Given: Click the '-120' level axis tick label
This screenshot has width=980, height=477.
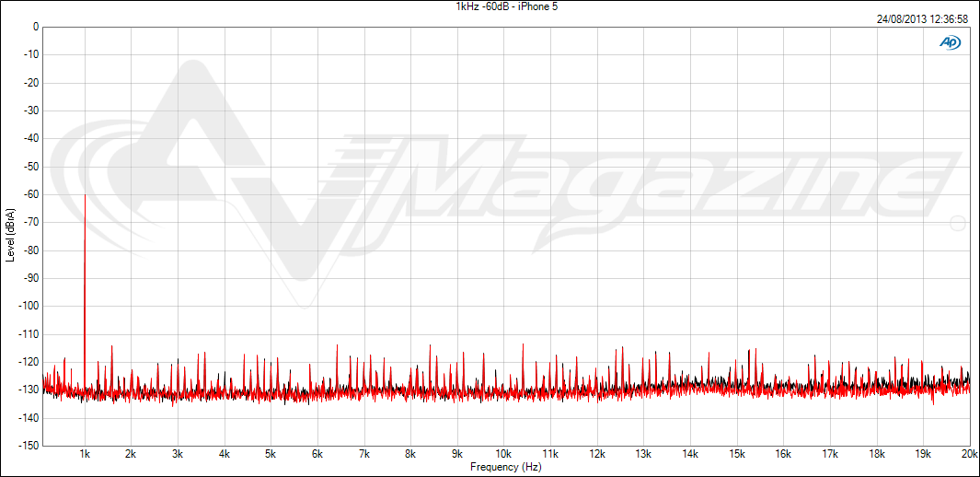Looking at the screenshot, I should click(29, 362).
